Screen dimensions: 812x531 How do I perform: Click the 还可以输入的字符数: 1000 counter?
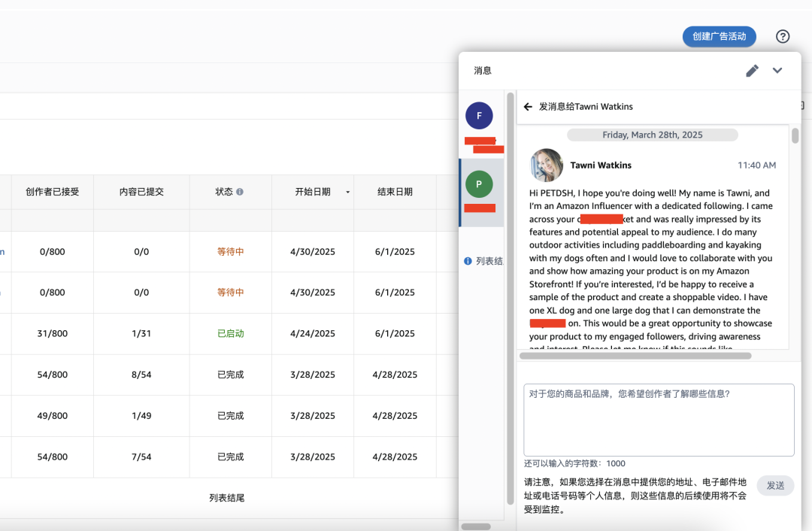[x=574, y=463]
